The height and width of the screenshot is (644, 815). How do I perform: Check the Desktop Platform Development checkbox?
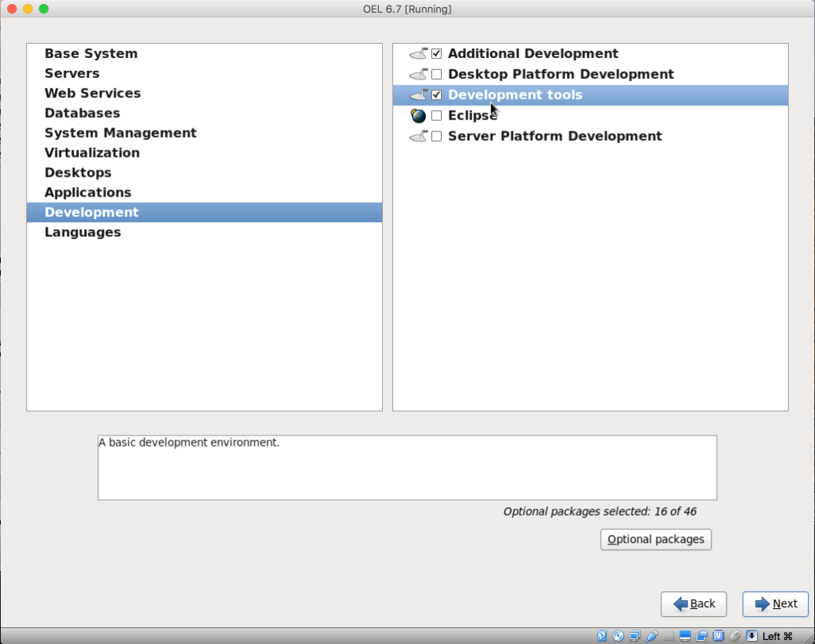(x=437, y=74)
